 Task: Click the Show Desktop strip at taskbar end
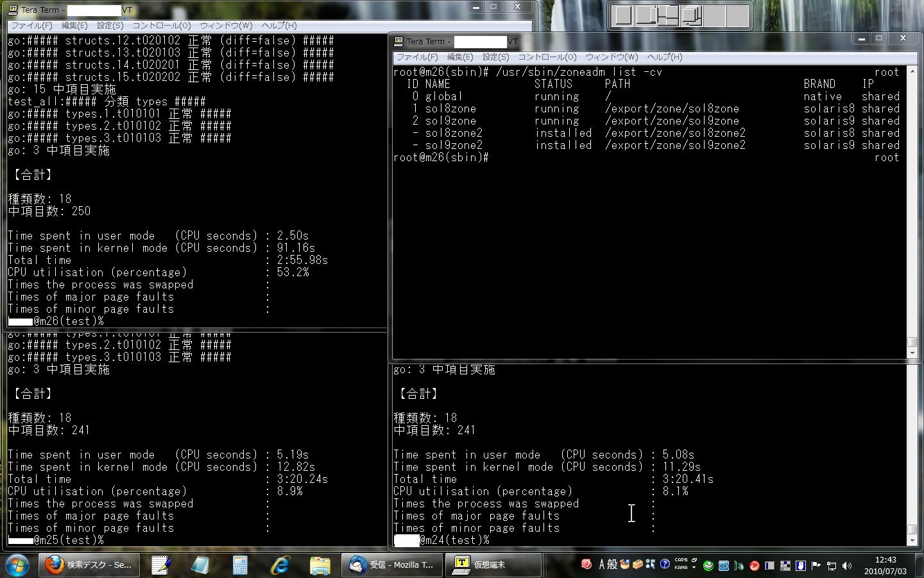pos(919,565)
